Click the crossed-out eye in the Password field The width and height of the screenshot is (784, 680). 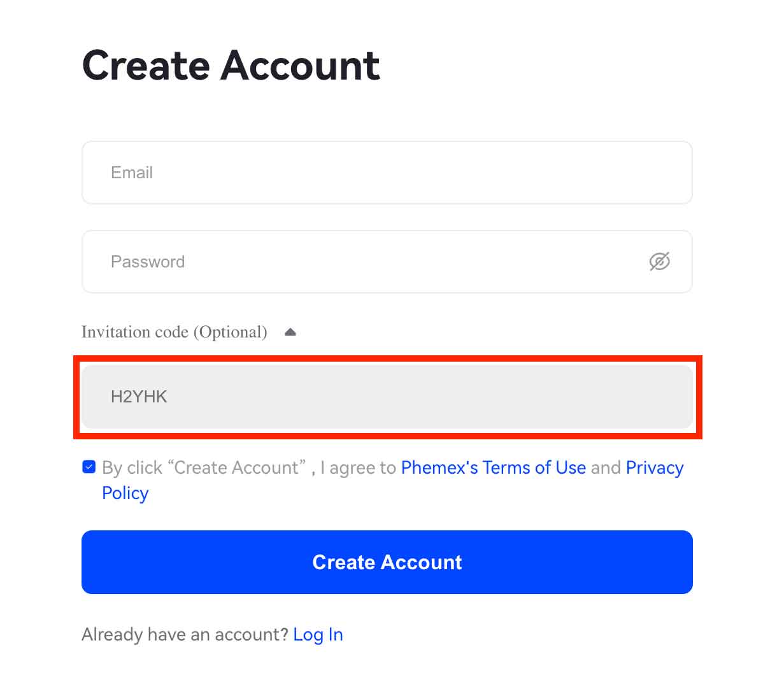(x=660, y=262)
